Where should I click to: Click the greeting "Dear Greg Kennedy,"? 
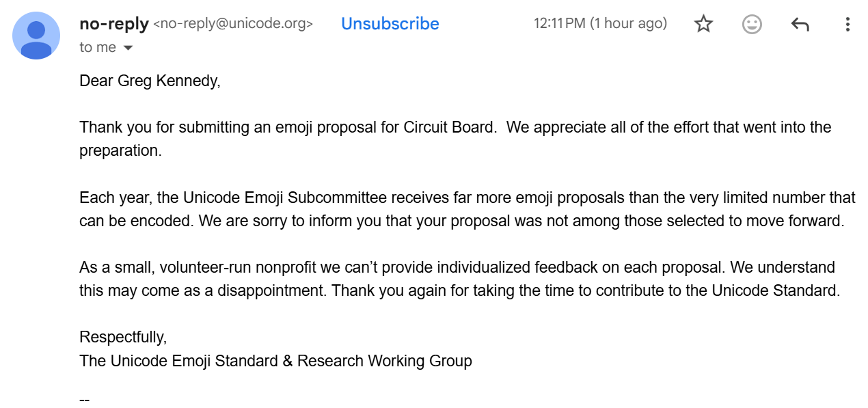click(150, 81)
